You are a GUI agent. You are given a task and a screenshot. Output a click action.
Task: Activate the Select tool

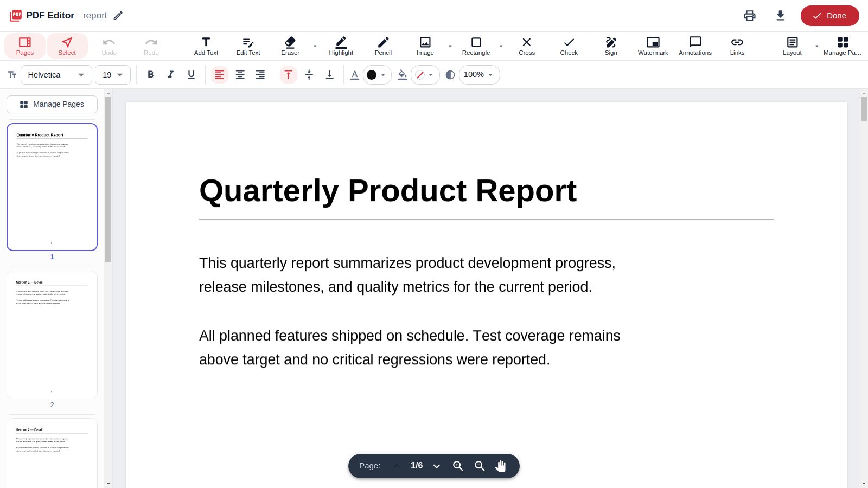pos(67,46)
